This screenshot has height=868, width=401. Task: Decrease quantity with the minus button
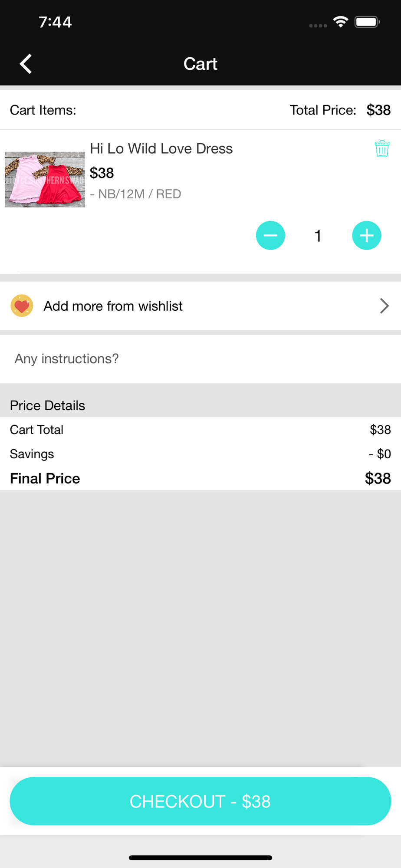[x=270, y=236]
